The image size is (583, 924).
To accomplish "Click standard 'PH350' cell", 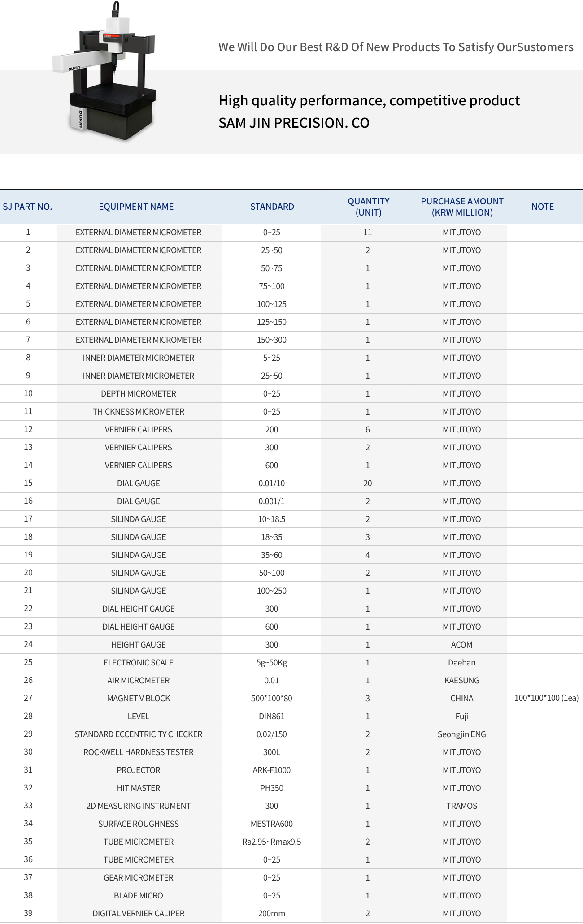I will 272,788.
